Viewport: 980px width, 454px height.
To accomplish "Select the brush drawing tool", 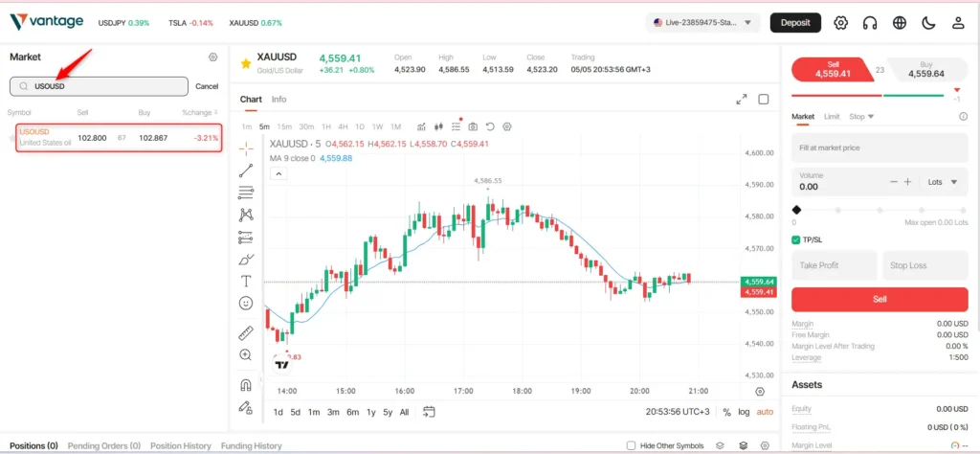I will 246,260.
